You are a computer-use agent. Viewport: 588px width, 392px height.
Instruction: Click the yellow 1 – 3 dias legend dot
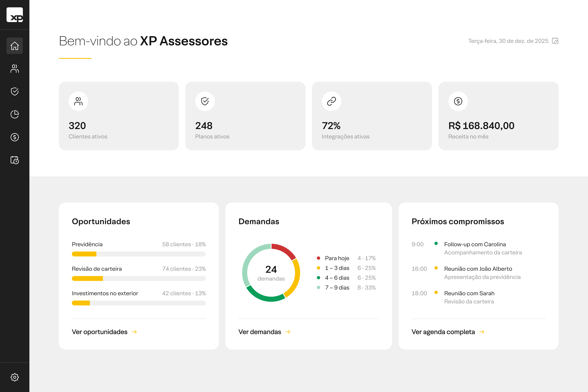point(319,268)
